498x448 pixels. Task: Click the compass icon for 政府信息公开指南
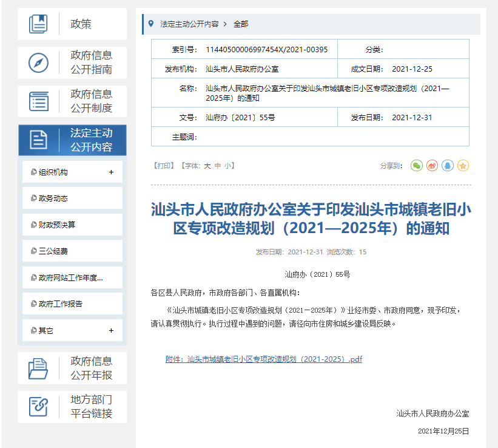pyautogui.click(x=38, y=63)
